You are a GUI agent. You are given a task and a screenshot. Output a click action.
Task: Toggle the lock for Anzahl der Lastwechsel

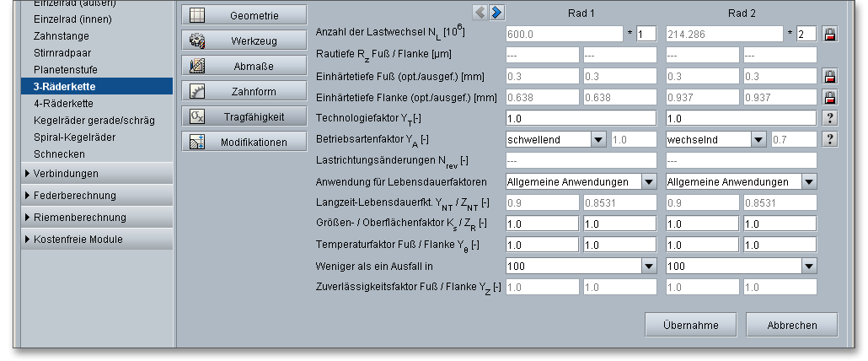[x=830, y=34]
